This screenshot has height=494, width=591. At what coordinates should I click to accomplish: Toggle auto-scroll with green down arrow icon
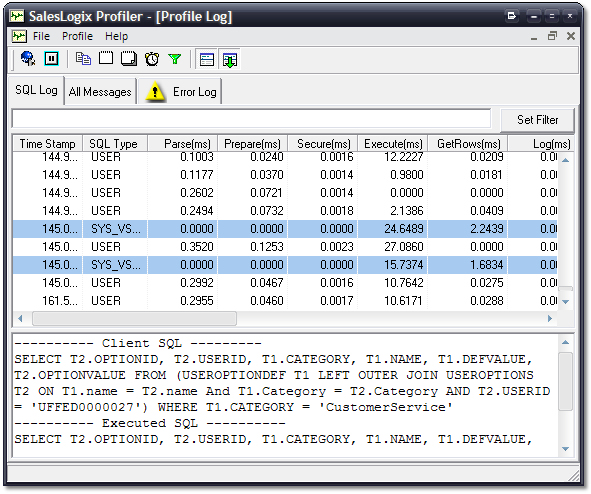[x=230, y=60]
